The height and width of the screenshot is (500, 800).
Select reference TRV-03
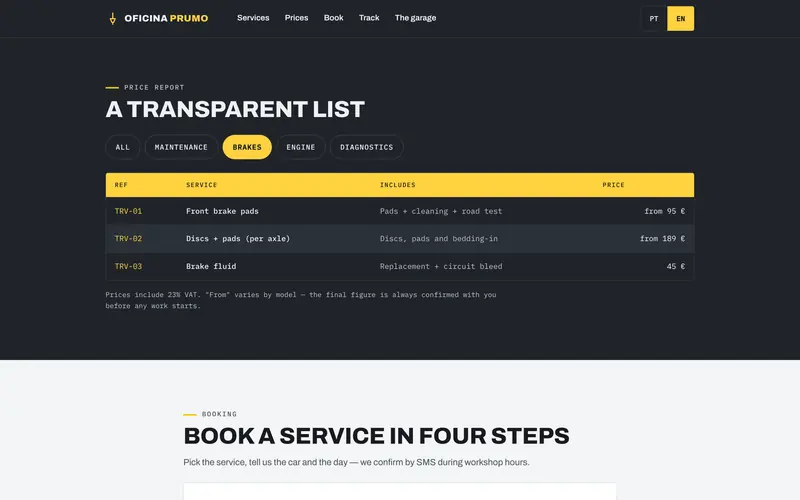[128, 266]
